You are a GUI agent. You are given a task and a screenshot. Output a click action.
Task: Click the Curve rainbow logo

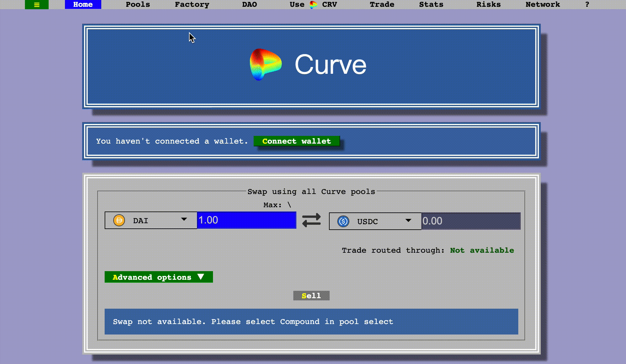266,65
